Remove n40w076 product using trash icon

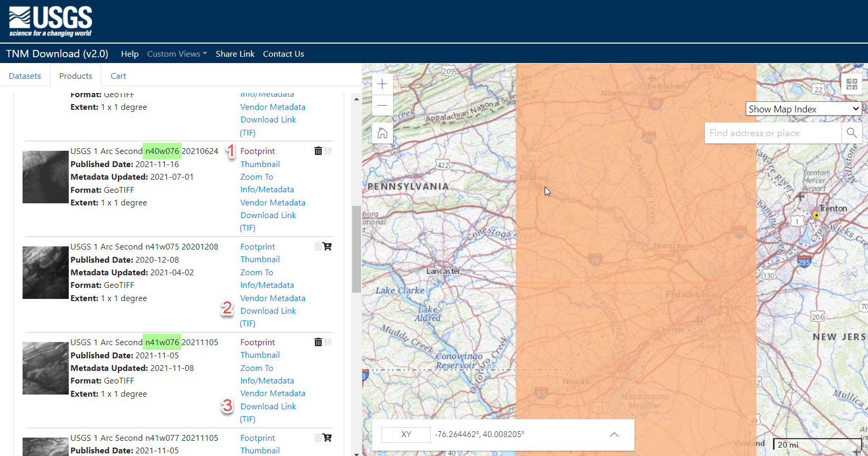pyautogui.click(x=318, y=151)
